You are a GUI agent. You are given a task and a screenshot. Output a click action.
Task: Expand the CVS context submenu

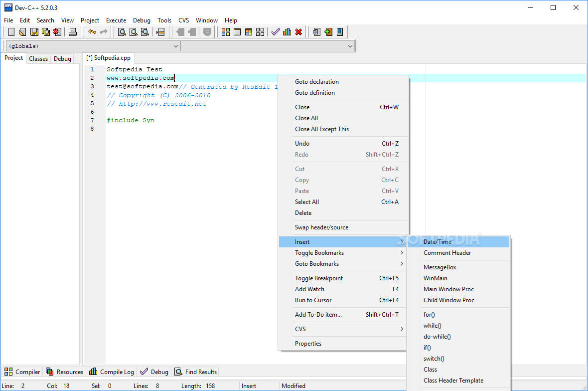coord(343,329)
